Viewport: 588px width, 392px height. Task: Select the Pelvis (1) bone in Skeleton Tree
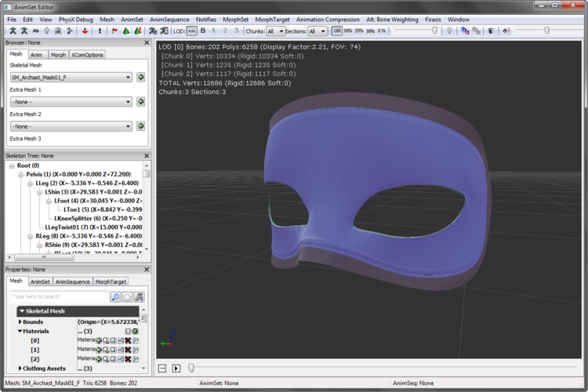[x=78, y=174]
